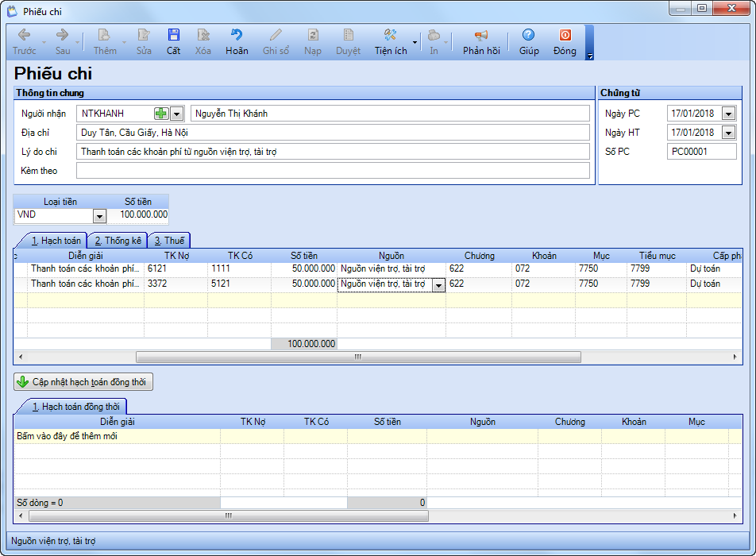The height and width of the screenshot is (556, 756).
Task: Click the Số tiền field 100.000.000
Action: pos(138,214)
